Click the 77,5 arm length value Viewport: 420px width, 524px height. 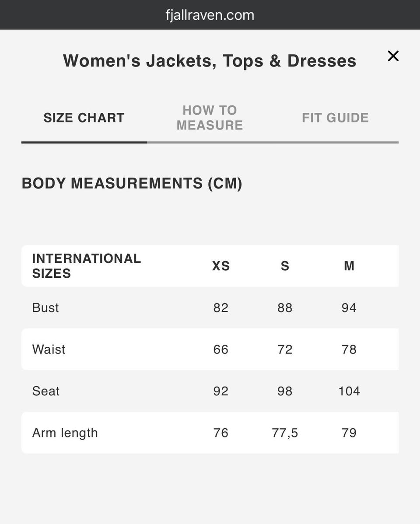pos(285,433)
